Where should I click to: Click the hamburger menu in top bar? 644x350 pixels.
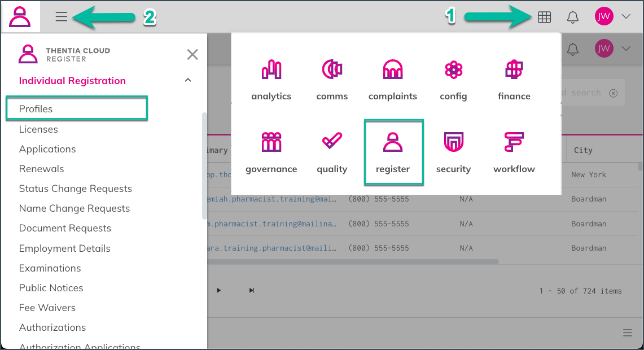tap(61, 16)
